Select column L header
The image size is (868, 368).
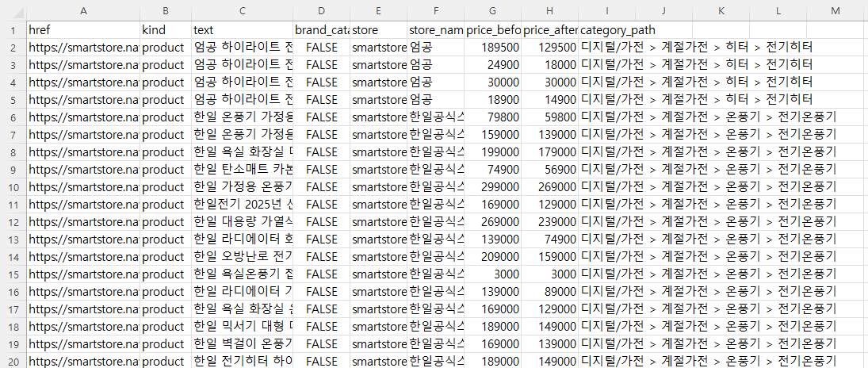[x=778, y=10]
